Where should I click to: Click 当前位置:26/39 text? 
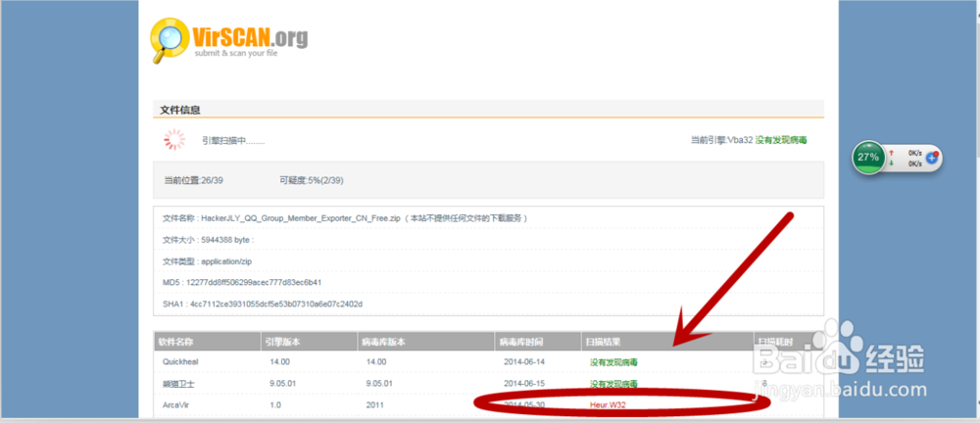pos(194,180)
